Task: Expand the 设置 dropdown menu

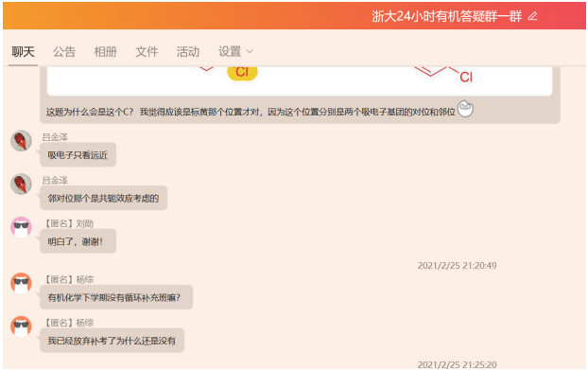Action: [235, 52]
